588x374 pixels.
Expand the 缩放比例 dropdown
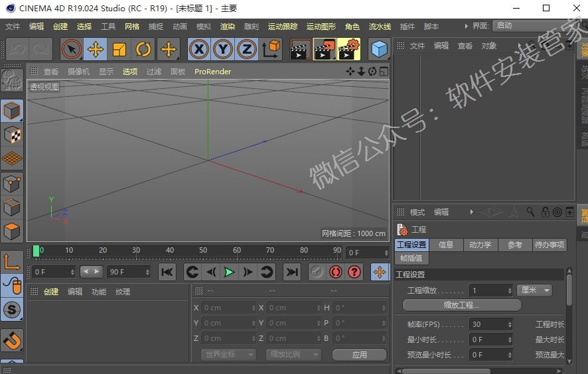[x=293, y=355]
